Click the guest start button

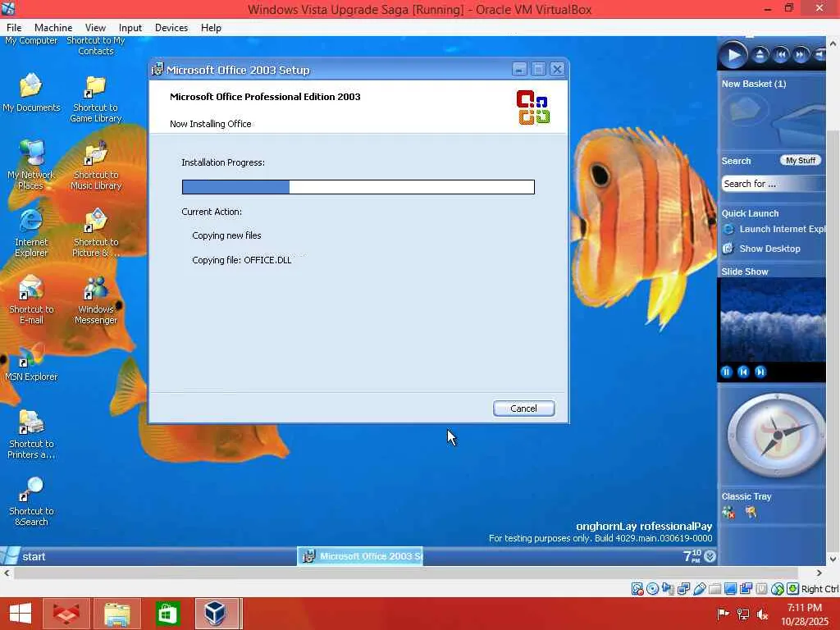click(x=25, y=556)
